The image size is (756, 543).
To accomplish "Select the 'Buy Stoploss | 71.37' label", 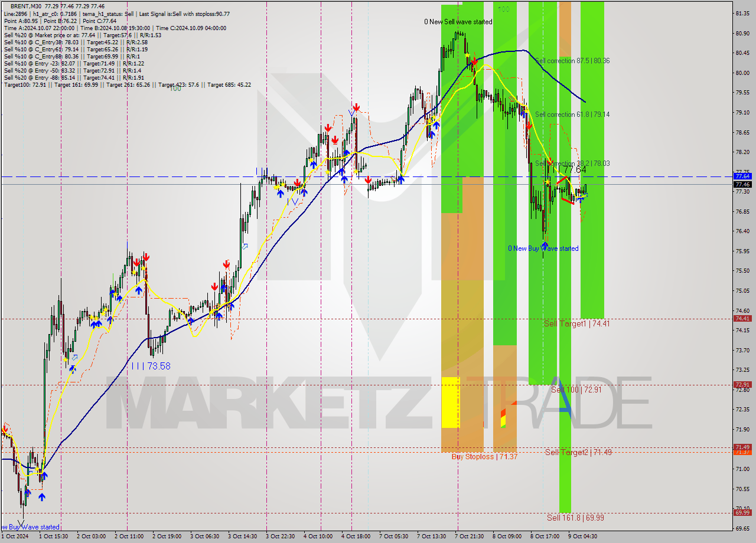I will click(x=484, y=456).
